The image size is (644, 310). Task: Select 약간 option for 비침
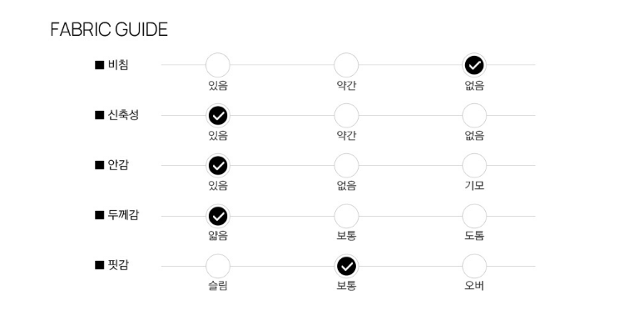pyautogui.click(x=346, y=65)
